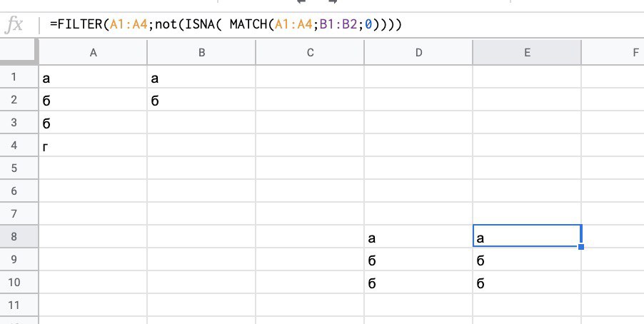Click cell B2 containing б
644x324 pixels.
point(201,99)
